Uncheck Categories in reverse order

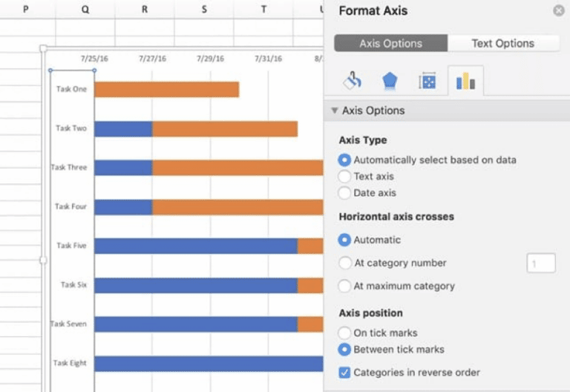(x=344, y=372)
